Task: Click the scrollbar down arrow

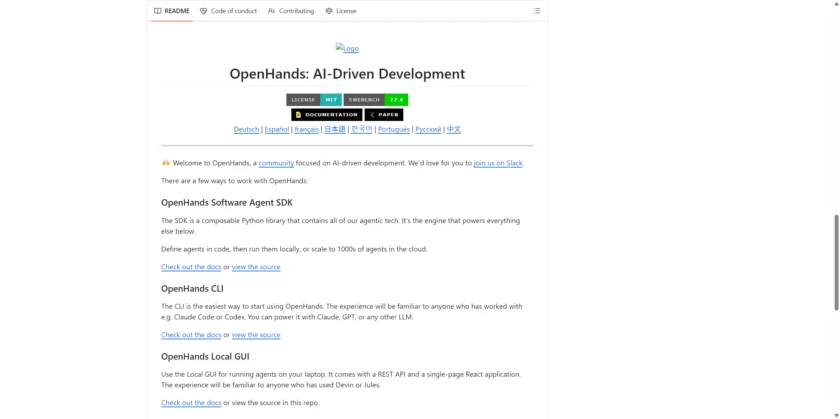Action: point(836,415)
